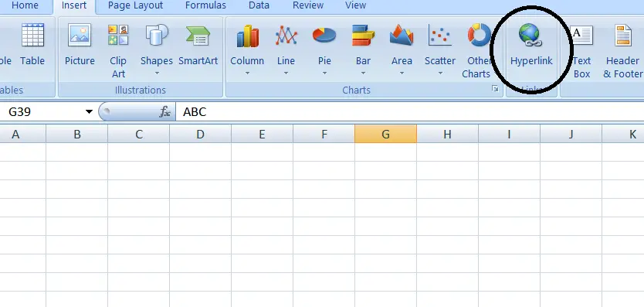Choose Pie chart type

324,49
